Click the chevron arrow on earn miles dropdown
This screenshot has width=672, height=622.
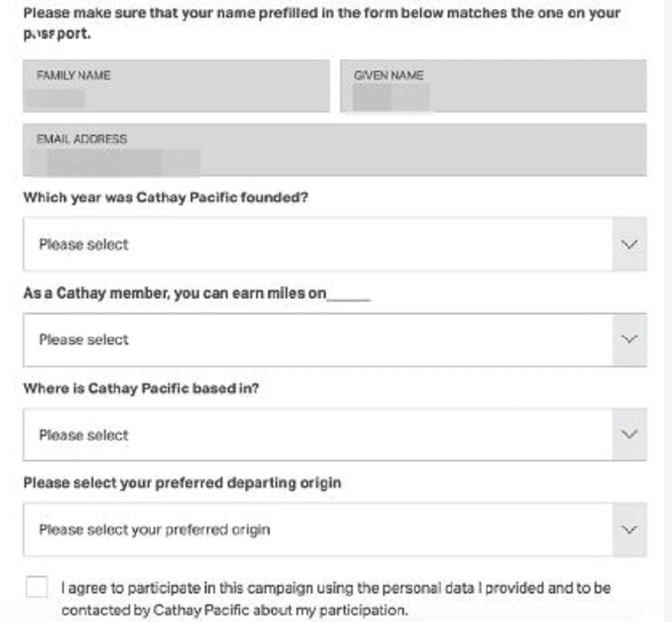(629, 340)
